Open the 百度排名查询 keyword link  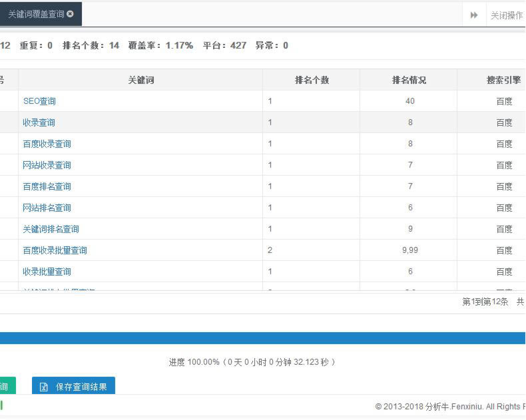click(x=47, y=186)
